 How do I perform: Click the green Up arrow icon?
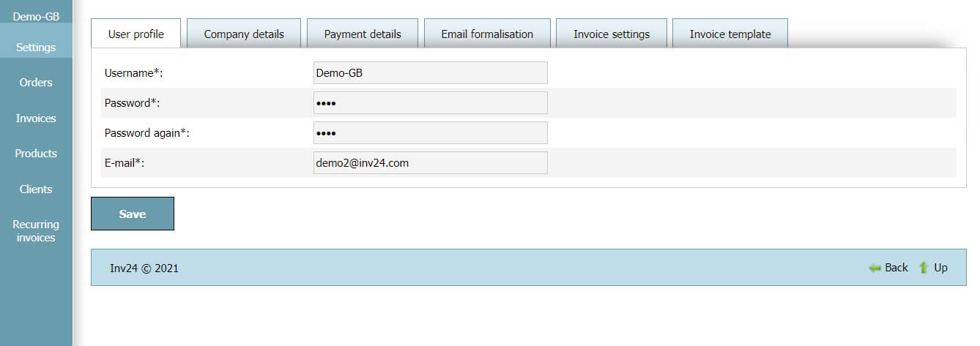click(924, 268)
